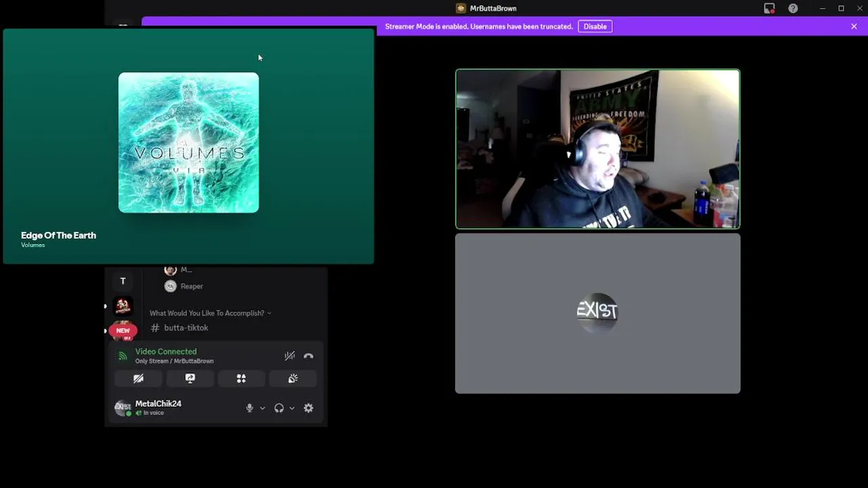The image size is (868, 488).
Task: Open the Activities launcher button
Action: pyautogui.click(x=241, y=378)
